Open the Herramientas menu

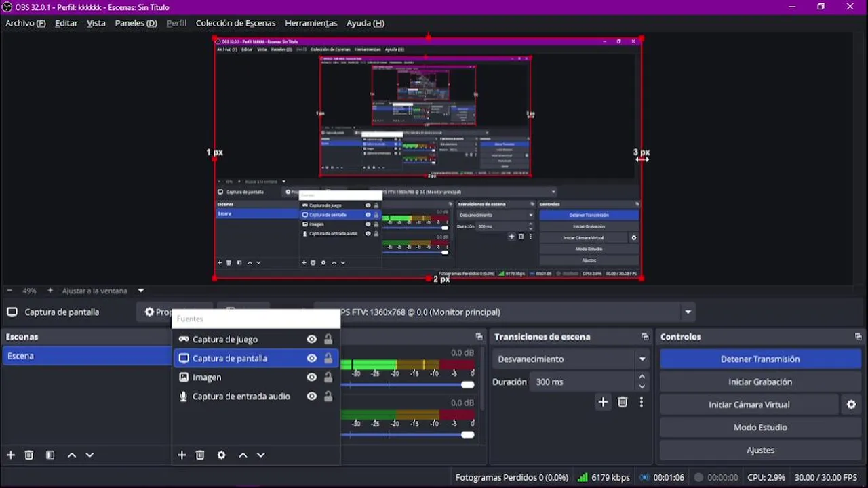pyautogui.click(x=311, y=23)
